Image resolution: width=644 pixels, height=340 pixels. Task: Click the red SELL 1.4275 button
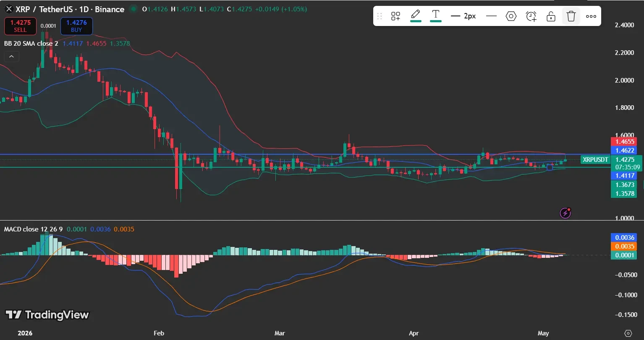(x=20, y=26)
